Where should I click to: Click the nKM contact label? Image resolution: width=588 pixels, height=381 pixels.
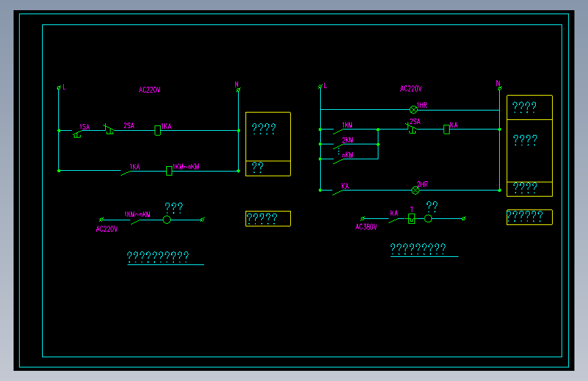pyautogui.click(x=348, y=155)
